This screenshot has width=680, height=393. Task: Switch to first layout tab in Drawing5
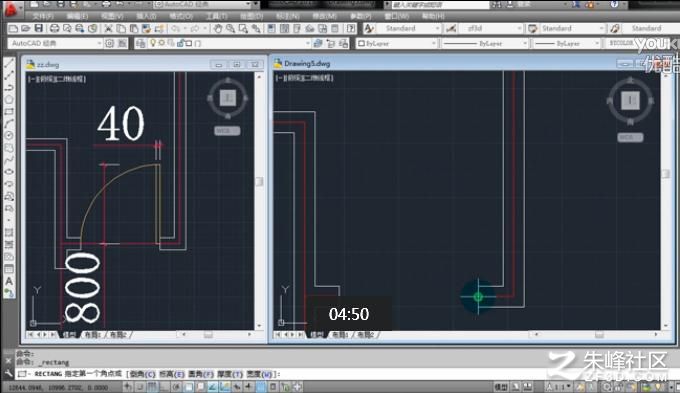[340, 335]
